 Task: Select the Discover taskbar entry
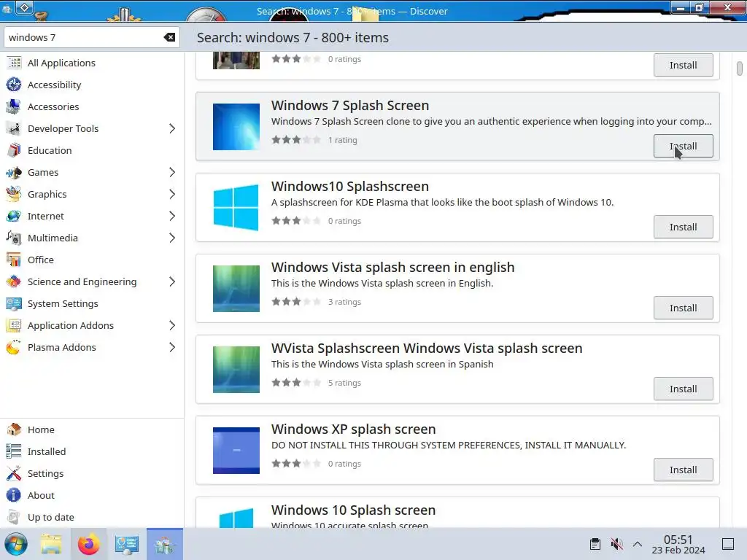click(165, 544)
